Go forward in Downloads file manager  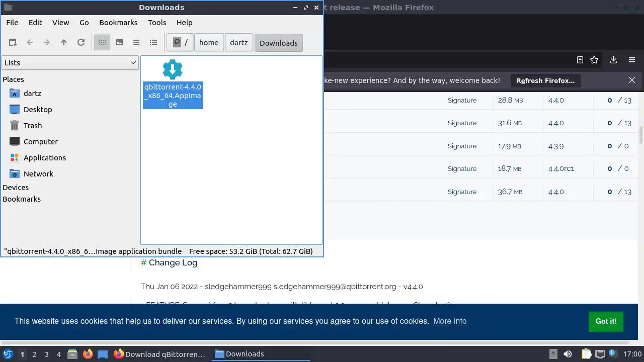coord(47,43)
